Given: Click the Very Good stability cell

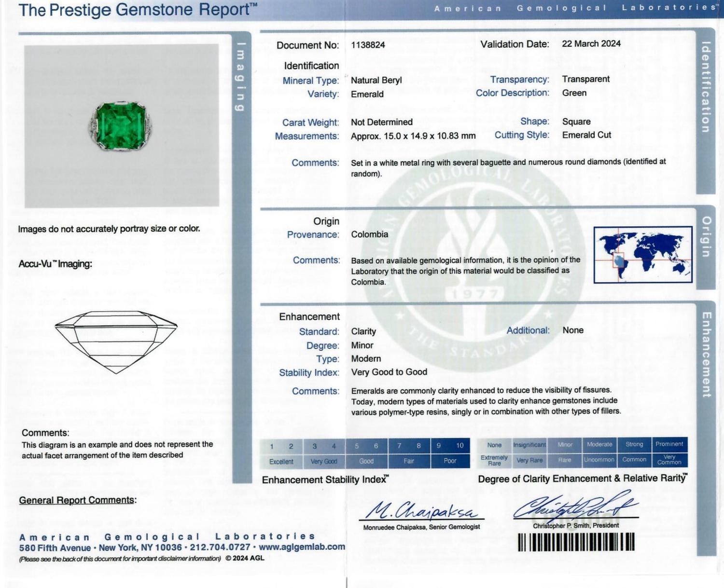Looking at the screenshot, I should [324, 461].
